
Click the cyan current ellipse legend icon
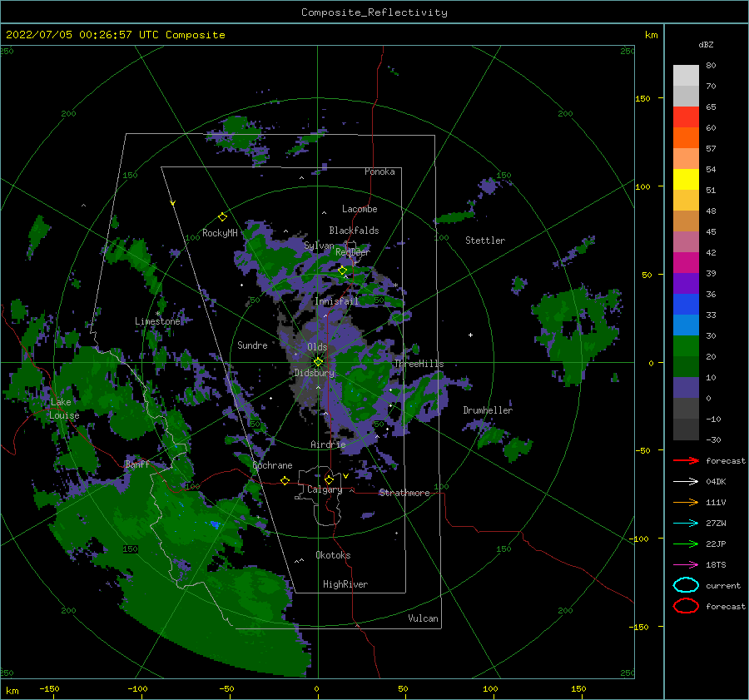click(x=686, y=585)
